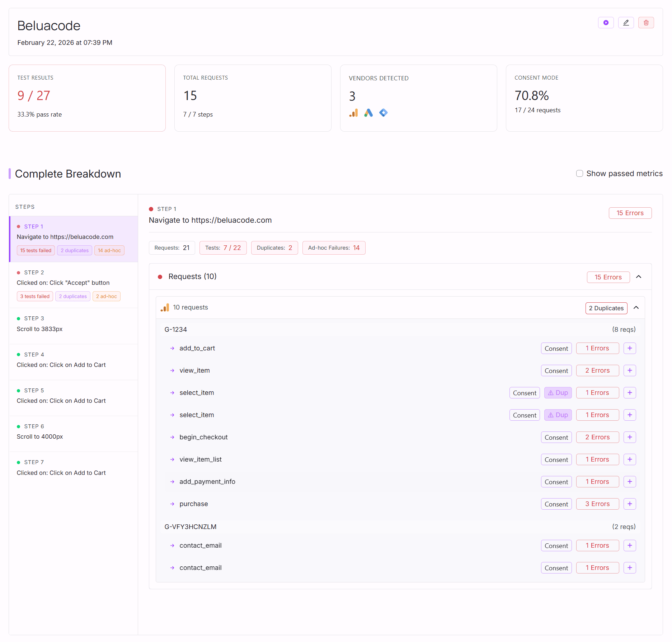Click the 3 Errors badge on purchase

click(x=597, y=504)
